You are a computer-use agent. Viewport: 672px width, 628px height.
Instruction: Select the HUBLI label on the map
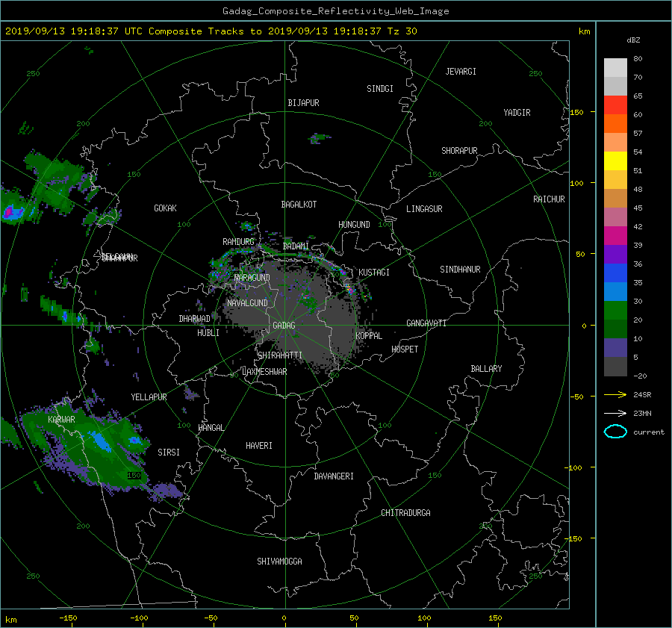(208, 333)
